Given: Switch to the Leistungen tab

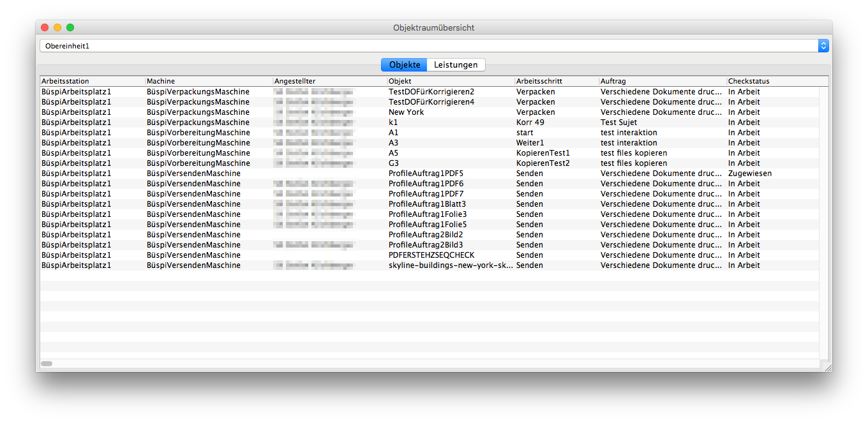Looking at the screenshot, I should point(456,65).
